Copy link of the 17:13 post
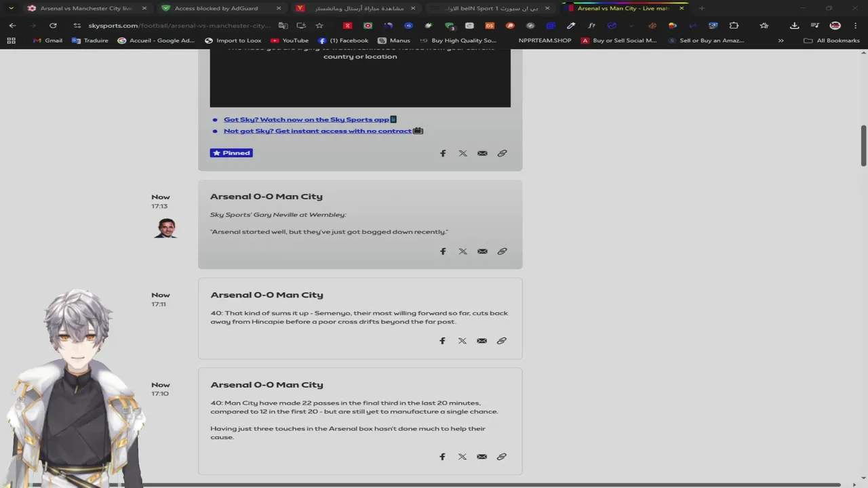Viewport: 868px width, 488px height. point(502,251)
